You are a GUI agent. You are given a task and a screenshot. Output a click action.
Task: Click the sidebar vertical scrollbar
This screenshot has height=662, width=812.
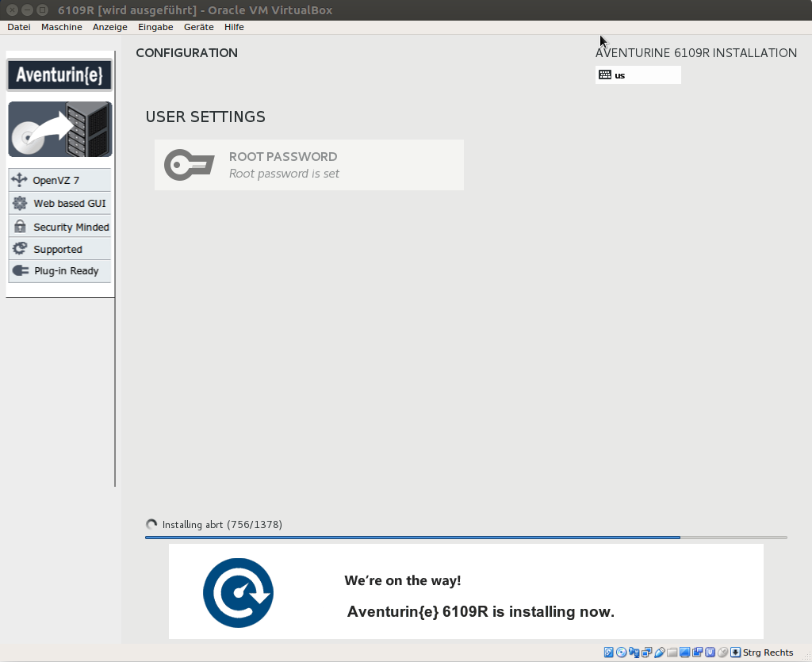(115, 269)
